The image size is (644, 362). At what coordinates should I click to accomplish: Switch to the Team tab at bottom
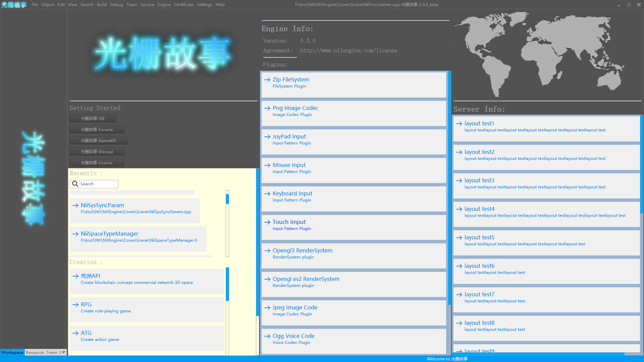pos(52,352)
